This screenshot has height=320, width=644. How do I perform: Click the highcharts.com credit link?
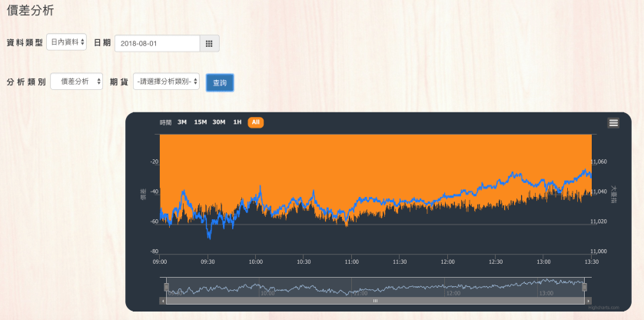click(x=602, y=308)
